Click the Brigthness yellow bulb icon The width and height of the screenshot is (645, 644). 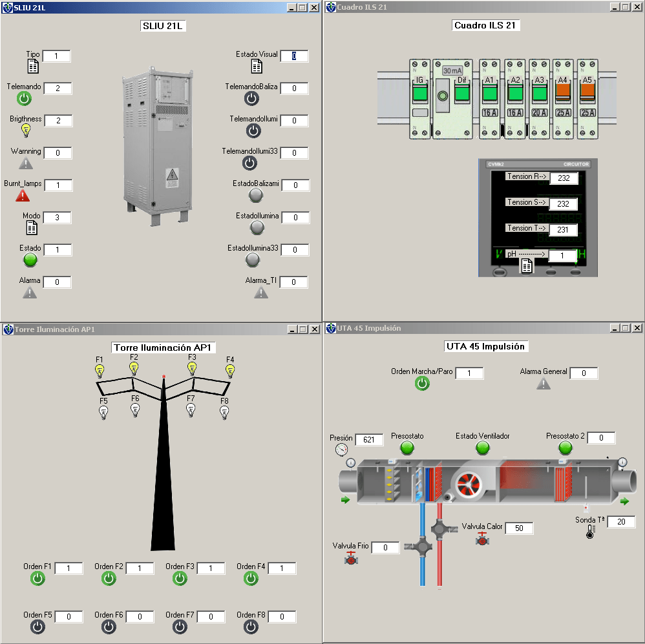(x=26, y=130)
